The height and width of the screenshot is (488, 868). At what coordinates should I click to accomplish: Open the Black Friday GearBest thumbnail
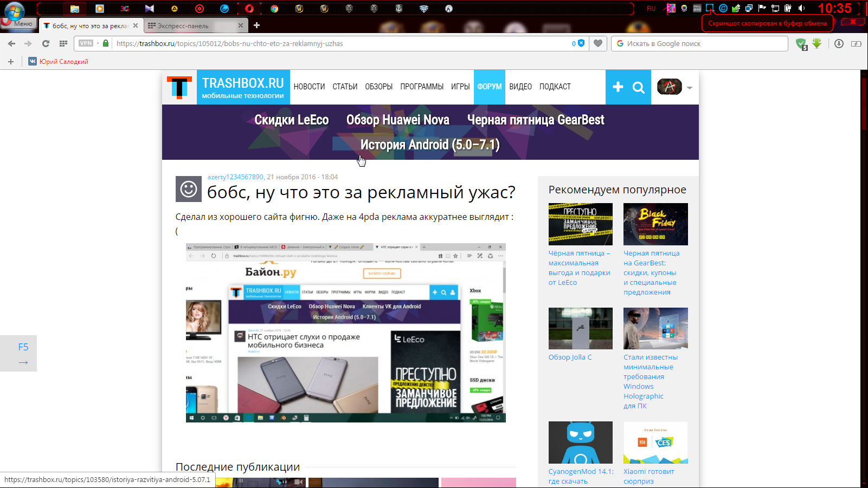pyautogui.click(x=655, y=224)
